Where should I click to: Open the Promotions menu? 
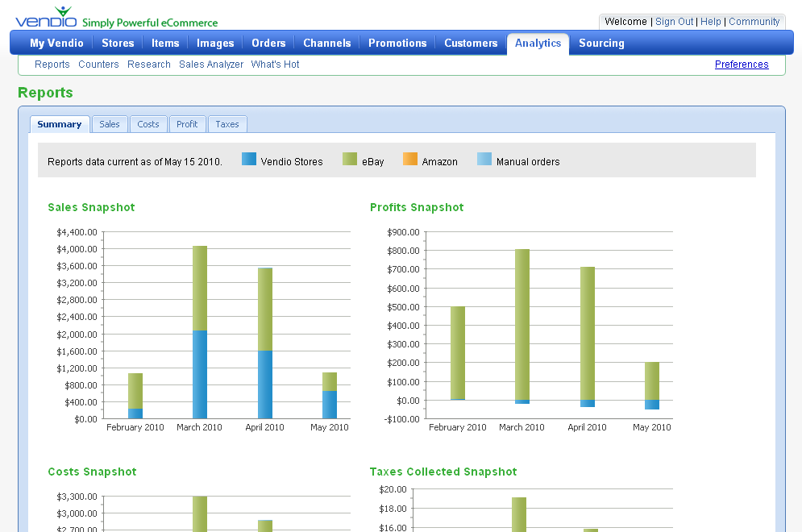click(x=397, y=44)
